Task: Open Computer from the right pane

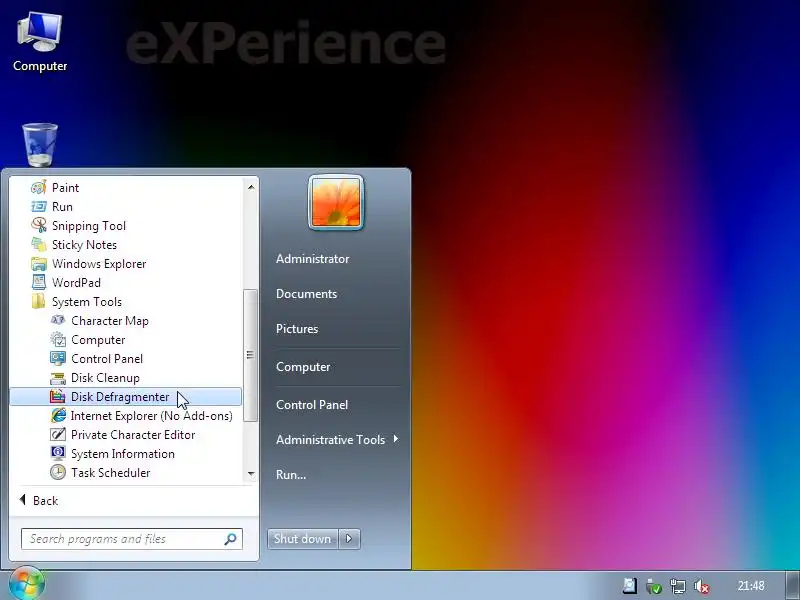Action: point(303,367)
